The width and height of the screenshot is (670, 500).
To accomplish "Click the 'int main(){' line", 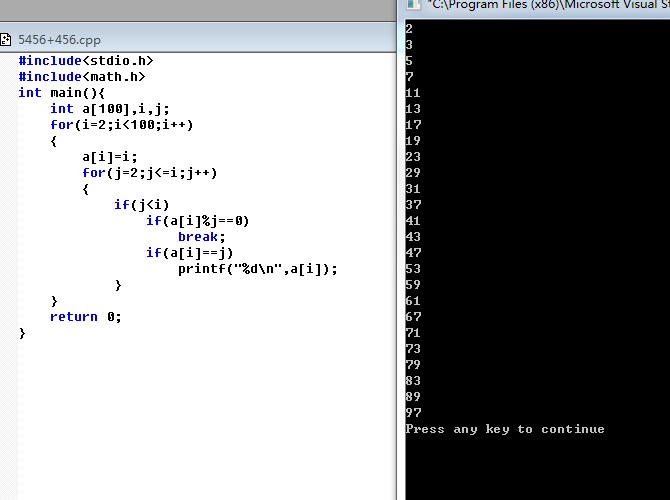I will tap(62, 93).
